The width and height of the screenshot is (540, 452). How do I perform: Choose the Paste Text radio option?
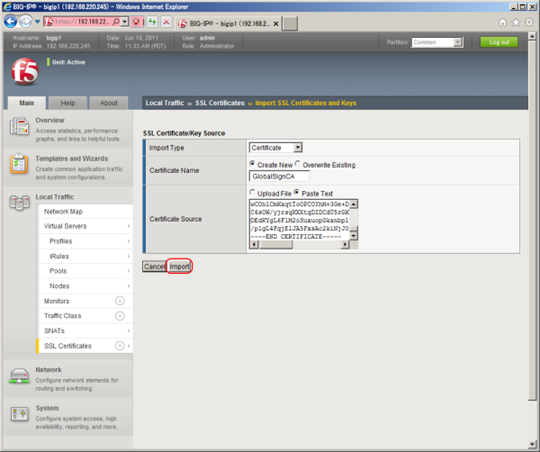click(297, 192)
